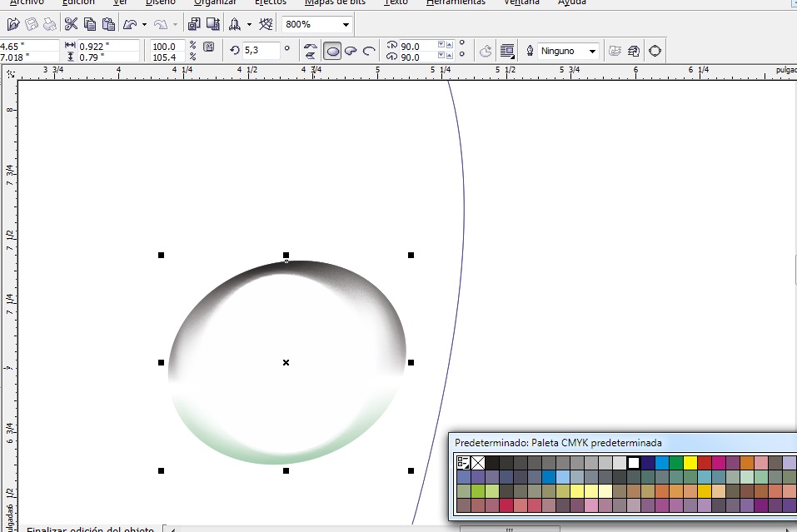Click the Export icon
Viewport: 797px width, 532px height.
tap(213, 24)
